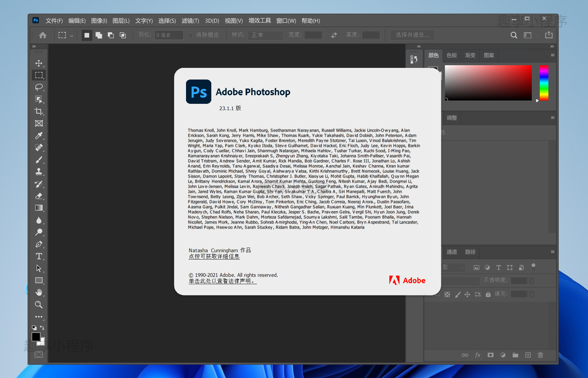Select the Zoom tool
588x378 pixels.
[x=39, y=304]
